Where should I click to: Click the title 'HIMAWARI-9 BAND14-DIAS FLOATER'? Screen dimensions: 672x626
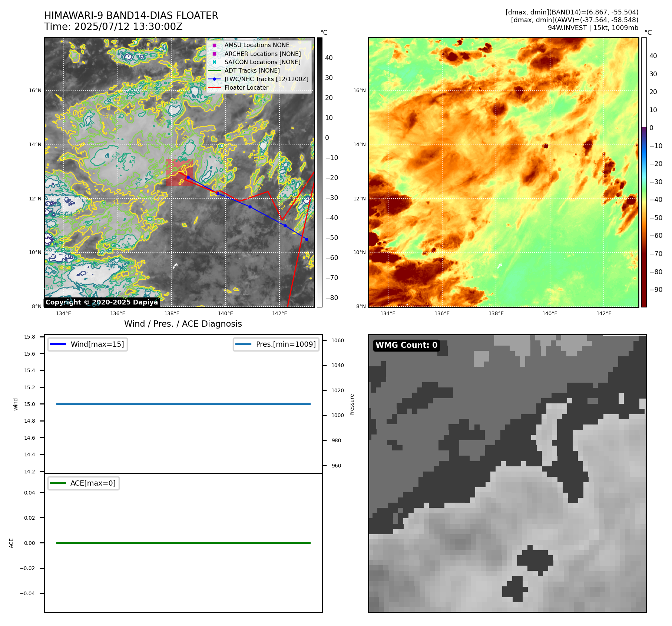tap(131, 16)
